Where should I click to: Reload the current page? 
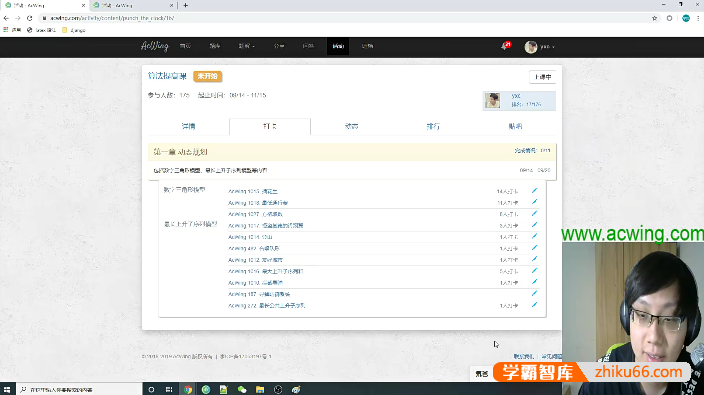click(x=30, y=18)
